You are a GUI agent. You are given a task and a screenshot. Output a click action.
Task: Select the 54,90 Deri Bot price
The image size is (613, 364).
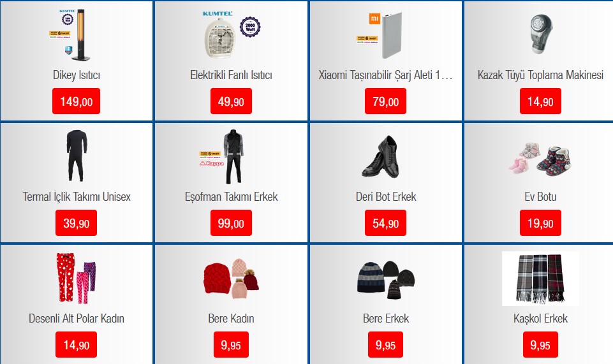pos(385,223)
